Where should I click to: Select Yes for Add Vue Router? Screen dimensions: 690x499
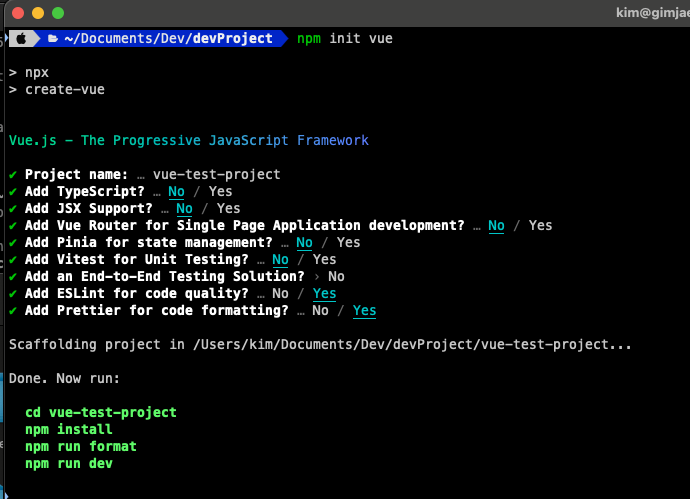[540, 226]
